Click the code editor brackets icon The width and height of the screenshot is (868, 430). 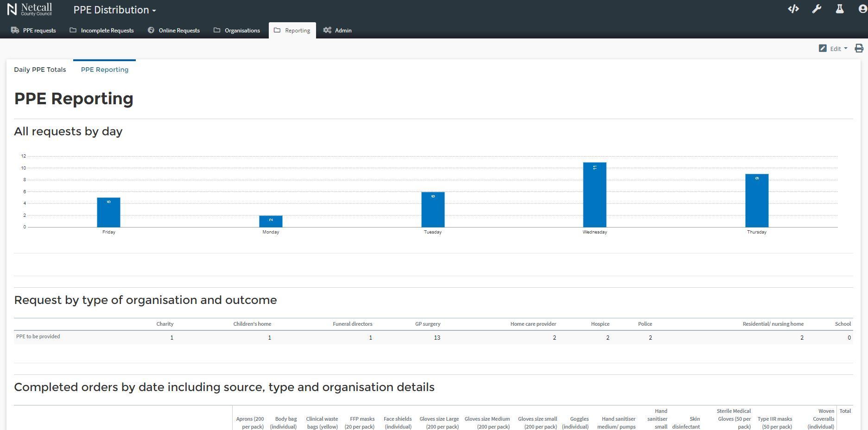pyautogui.click(x=793, y=9)
